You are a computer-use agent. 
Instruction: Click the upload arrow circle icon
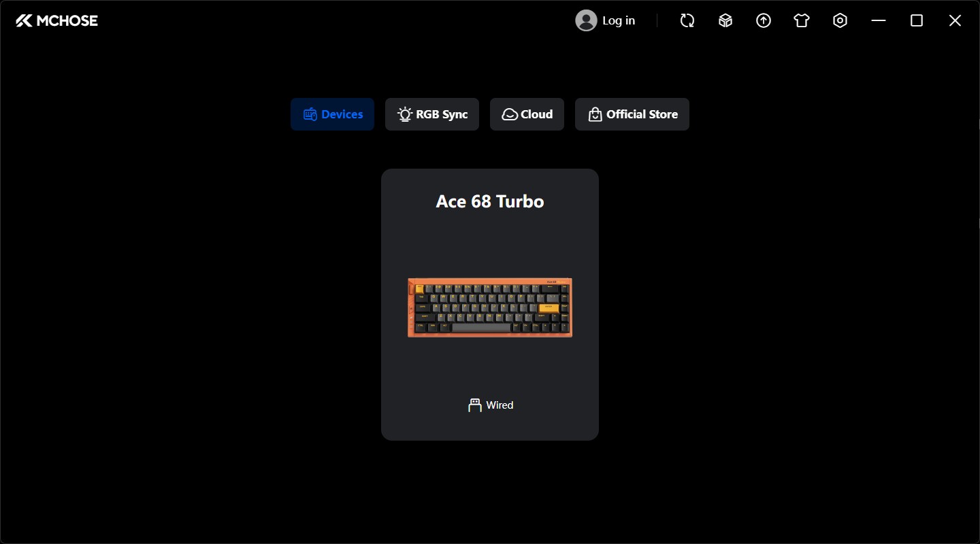click(x=764, y=20)
